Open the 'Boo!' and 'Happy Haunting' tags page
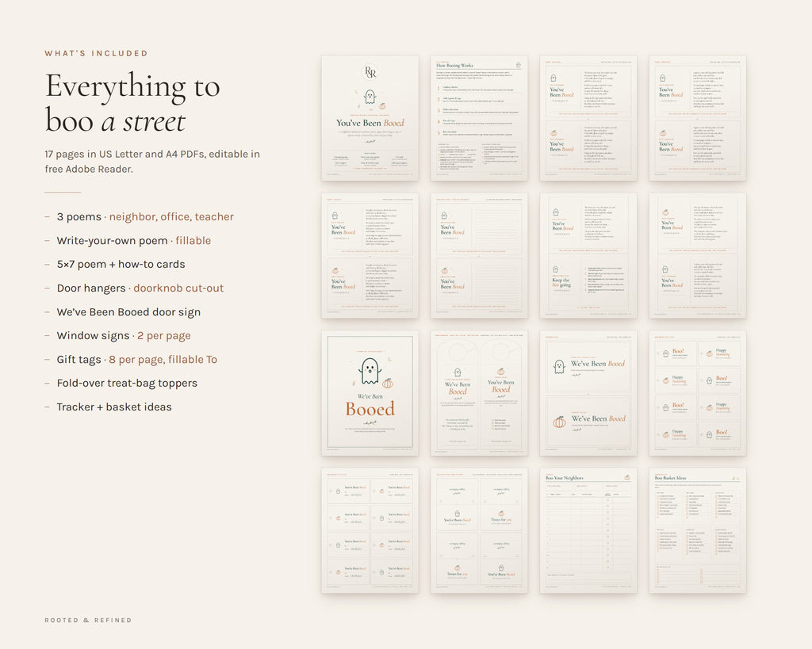The height and width of the screenshot is (649, 812). (x=698, y=393)
